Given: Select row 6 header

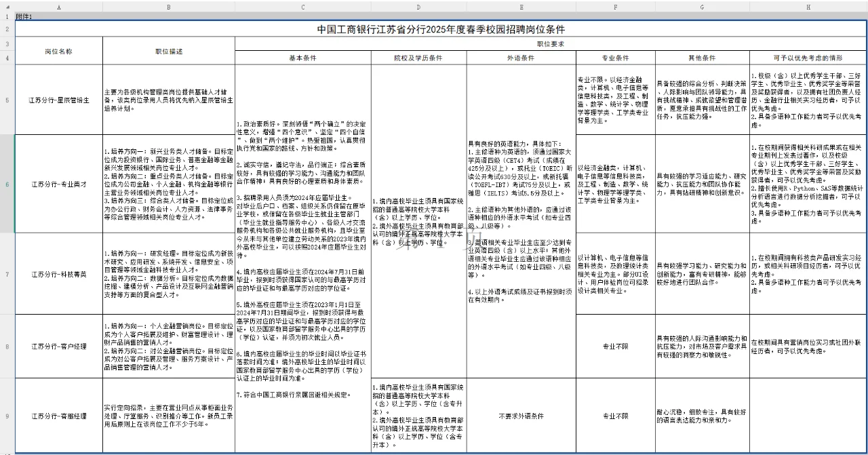Looking at the screenshot, I should 7,184.
